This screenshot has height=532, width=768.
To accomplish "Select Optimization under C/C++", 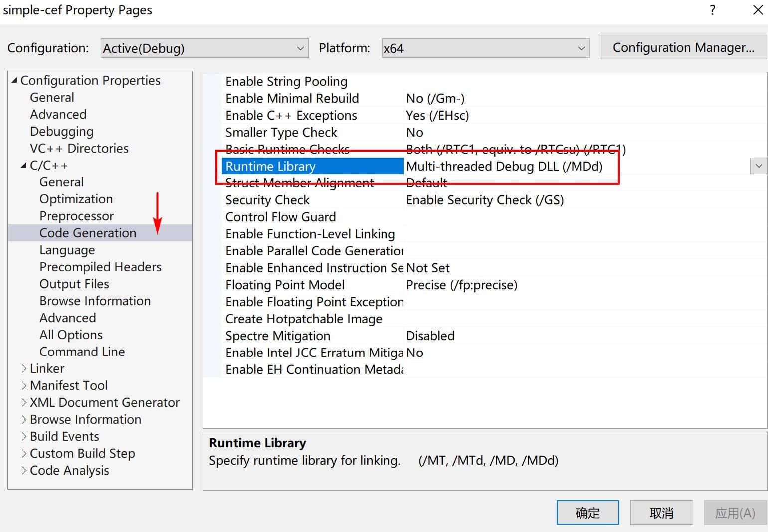I will click(76, 199).
